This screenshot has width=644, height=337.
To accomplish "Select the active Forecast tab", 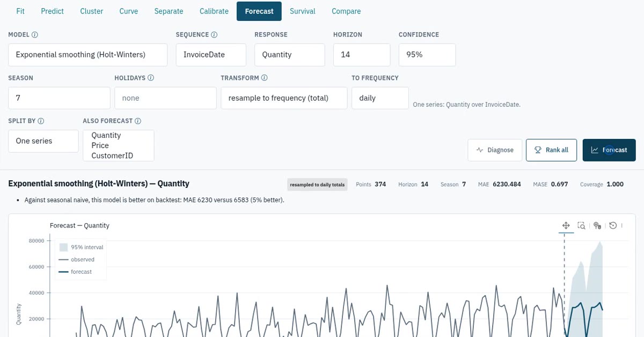I will pyautogui.click(x=259, y=11).
